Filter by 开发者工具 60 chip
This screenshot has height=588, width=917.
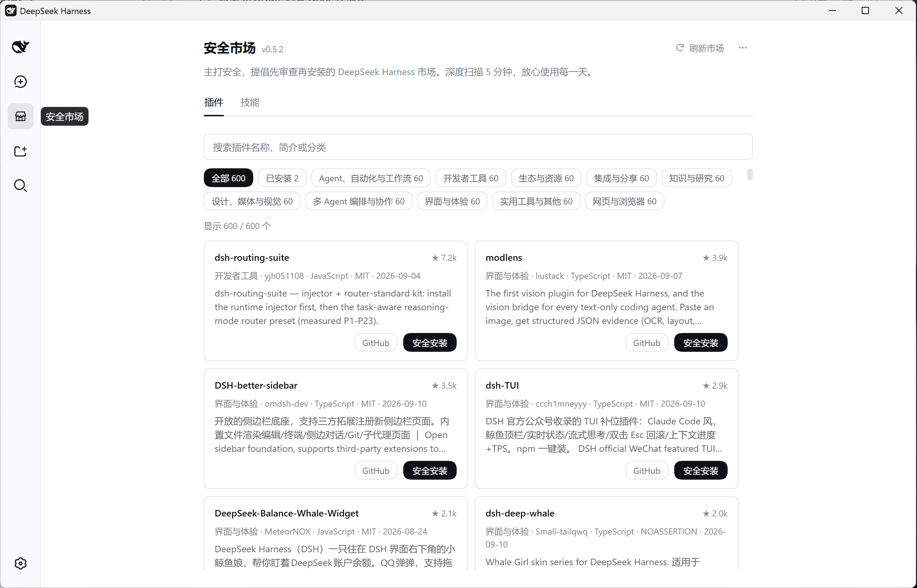pyautogui.click(x=470, y=178)
